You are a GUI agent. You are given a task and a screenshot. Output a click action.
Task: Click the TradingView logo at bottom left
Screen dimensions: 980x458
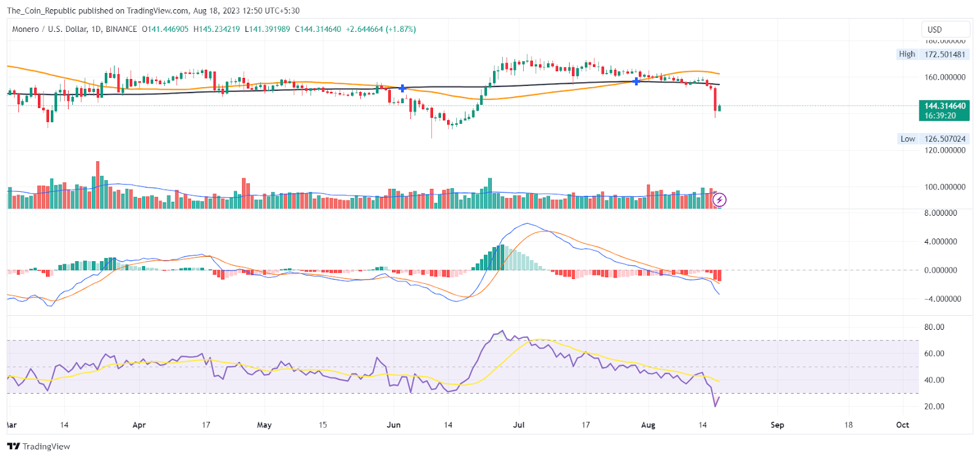[x=39, y=446]
